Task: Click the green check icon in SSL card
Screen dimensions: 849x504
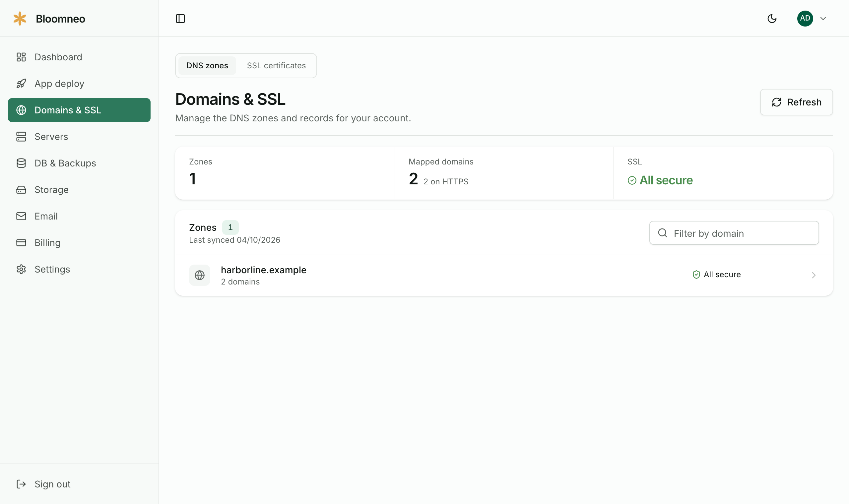Action: coord(632,180)
